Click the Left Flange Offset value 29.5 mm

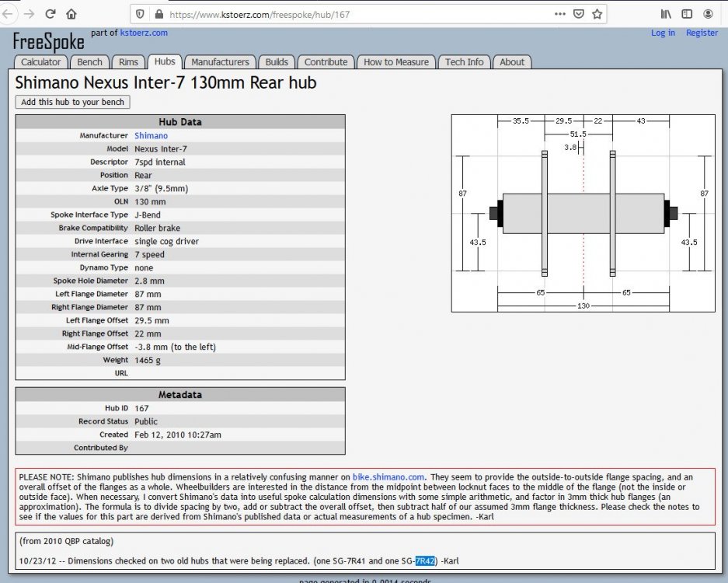(x=152, y=320)
